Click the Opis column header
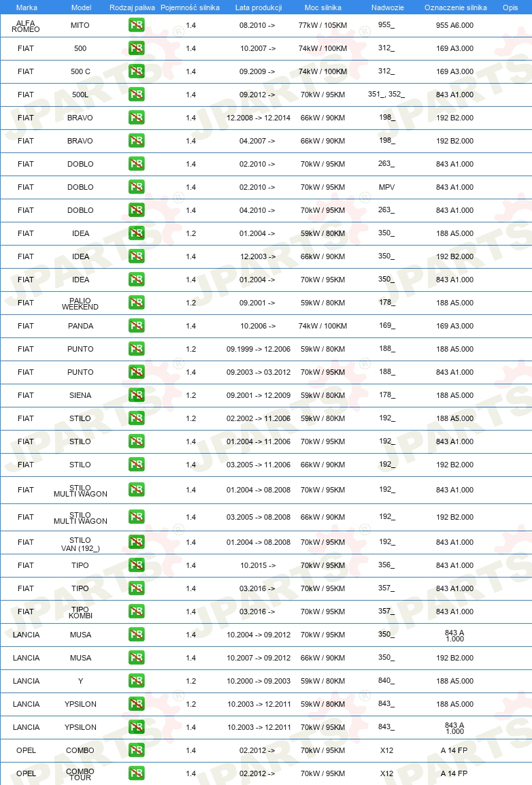Viewport: 532px width, 785px height. coord(510,7)
